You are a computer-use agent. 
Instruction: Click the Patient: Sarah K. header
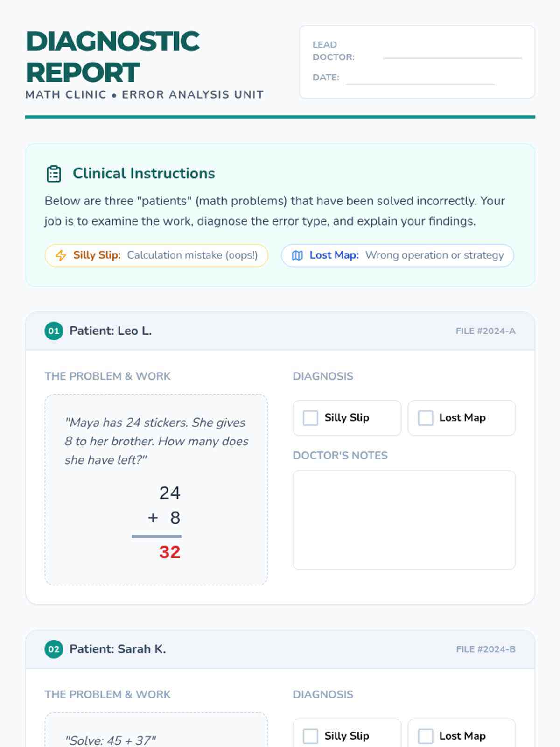click(x=118, y=649)
